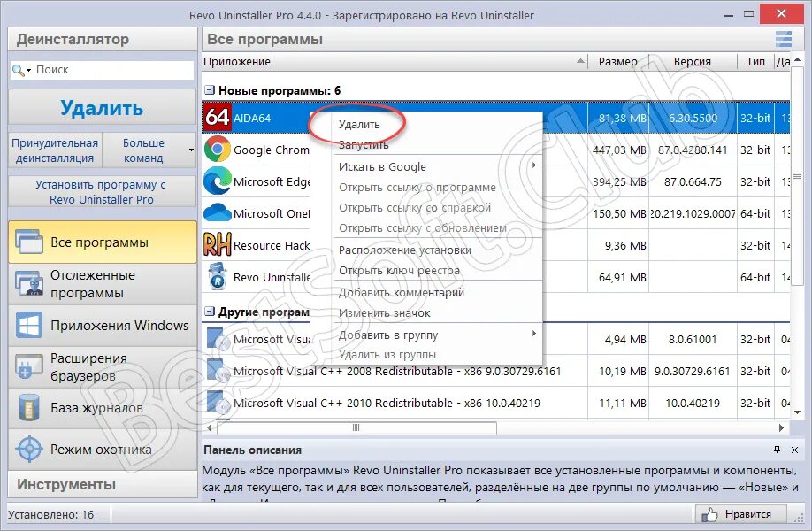Click the vertical scrollbar down arrow
This screenshot has width=812, height=531.
coord(798,412)
